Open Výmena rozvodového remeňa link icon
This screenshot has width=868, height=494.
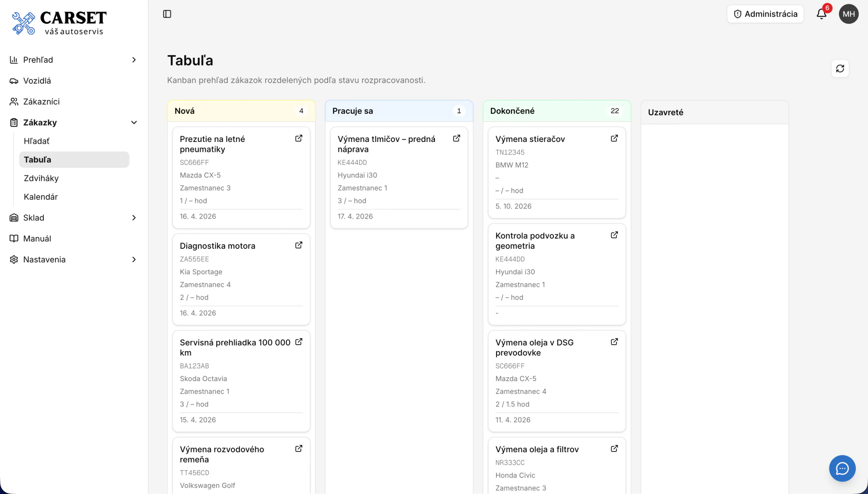(299, 448)
